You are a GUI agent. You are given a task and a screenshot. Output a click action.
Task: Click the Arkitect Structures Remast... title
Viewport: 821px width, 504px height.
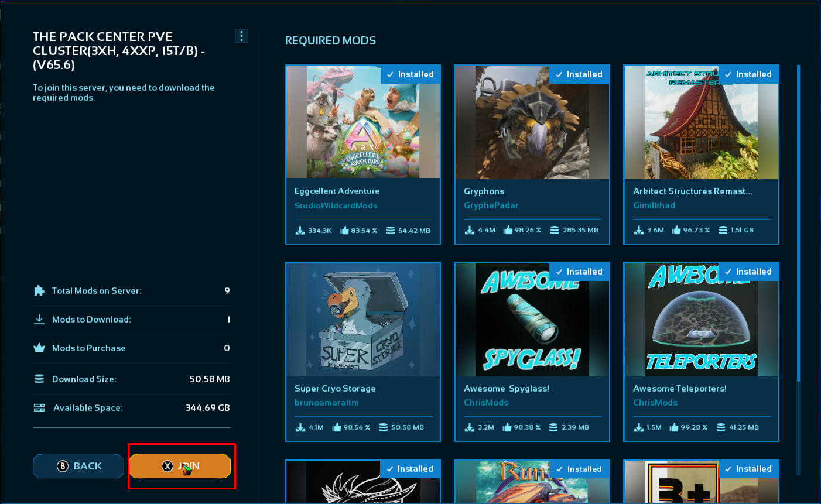pos(693,191)
